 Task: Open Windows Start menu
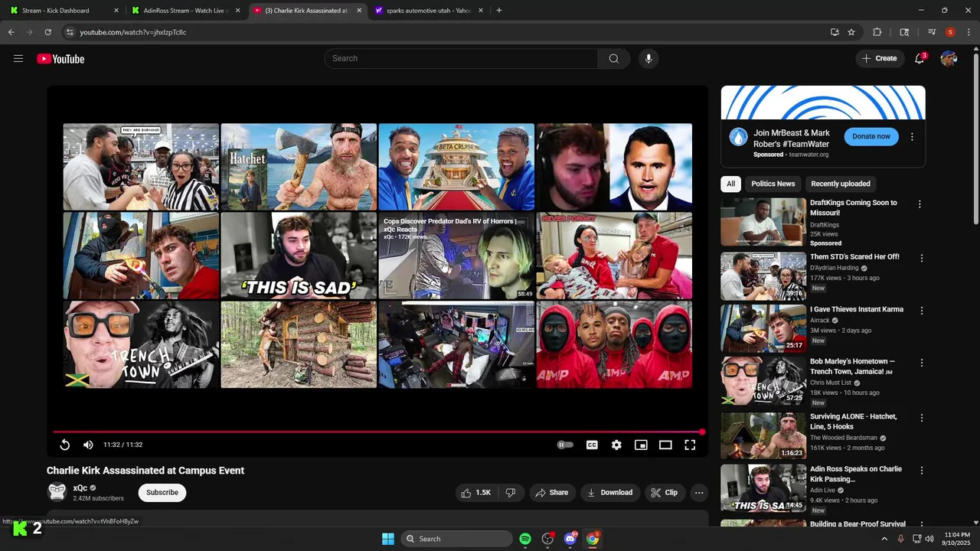[x=388, y=539]
